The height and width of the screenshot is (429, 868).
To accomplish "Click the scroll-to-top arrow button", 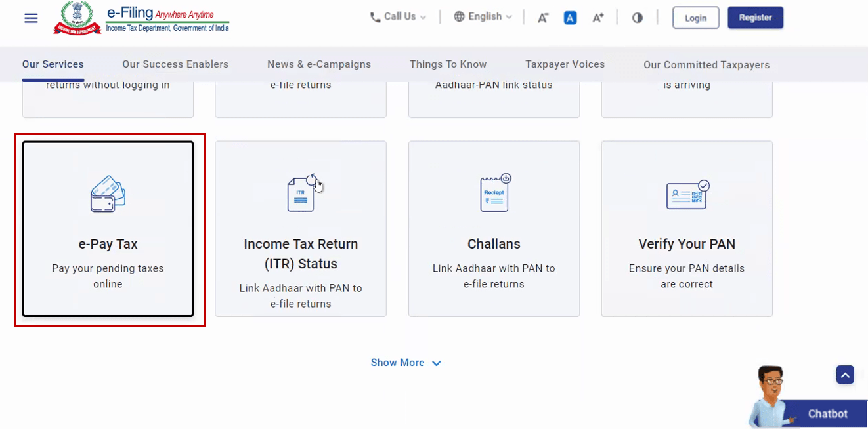I will click(845, 375).
